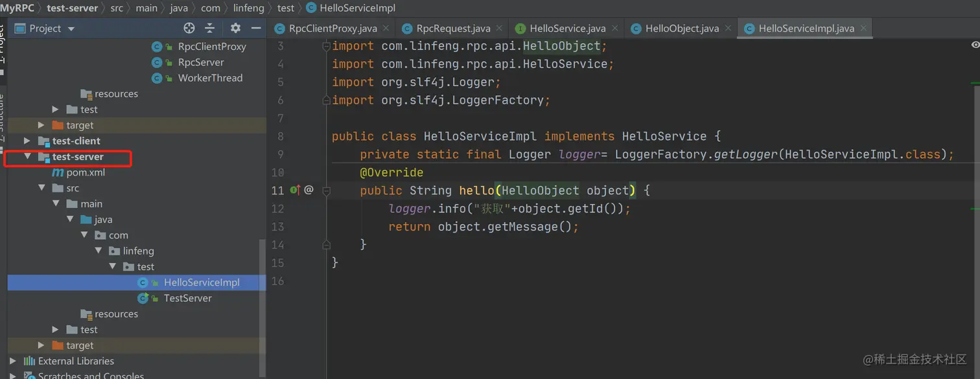The image size is (980, 379).
Task: Click the eye inspection icon in editor corner
Action: (975, 45)
